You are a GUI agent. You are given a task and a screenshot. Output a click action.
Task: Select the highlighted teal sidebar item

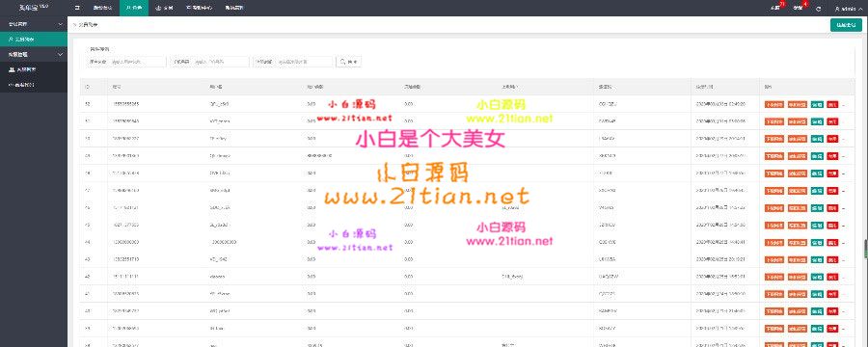click(33, 40)
